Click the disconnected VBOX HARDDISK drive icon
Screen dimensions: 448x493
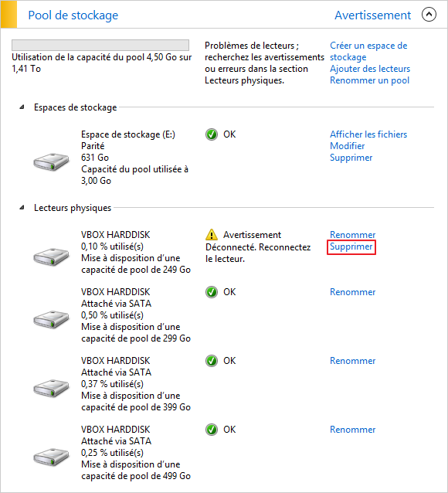click(51, 257)
